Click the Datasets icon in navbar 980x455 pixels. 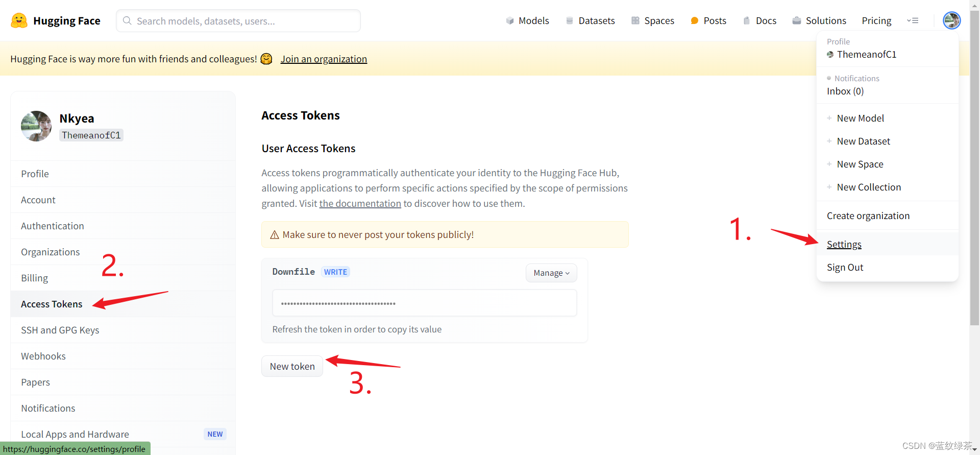[x=570, y=21]
